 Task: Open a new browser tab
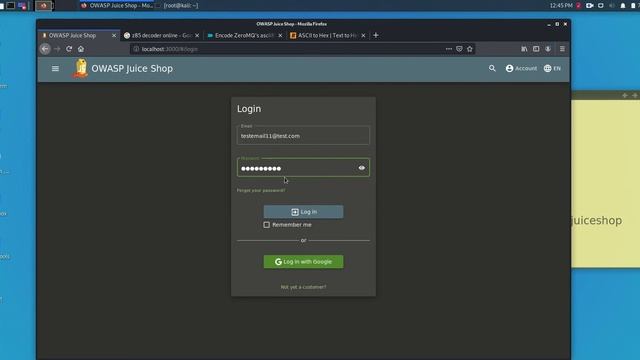(x=376, y=36)
